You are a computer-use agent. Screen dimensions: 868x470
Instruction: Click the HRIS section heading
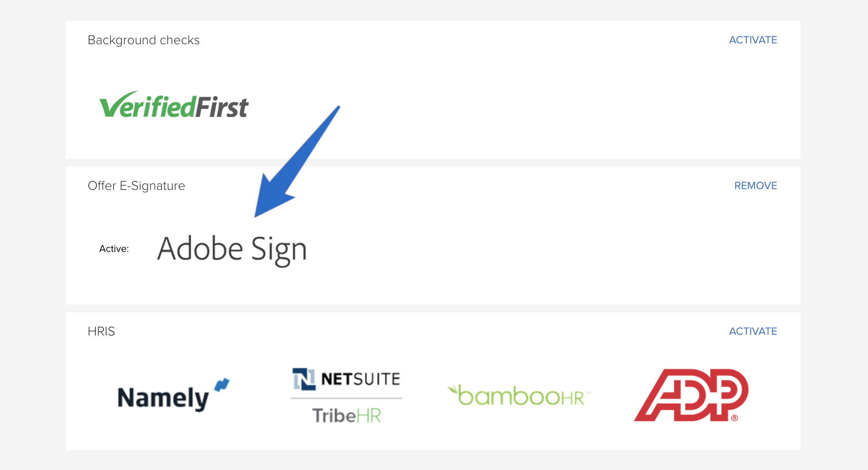click(x=101, y=331)
